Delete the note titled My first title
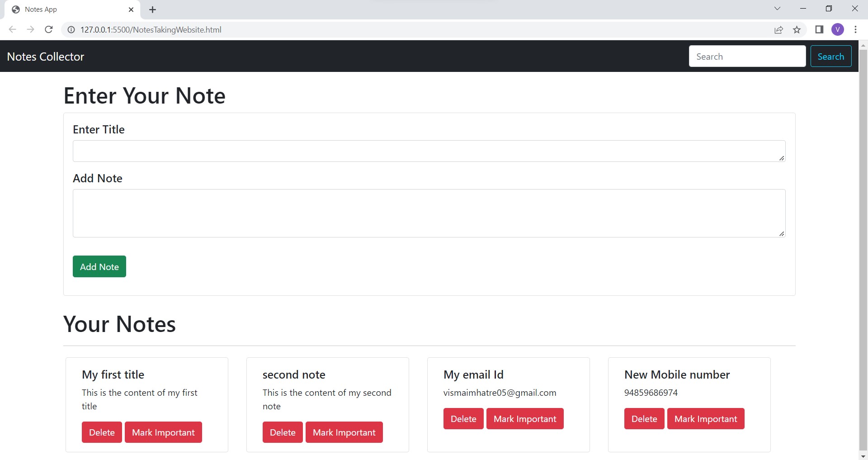 click(102, 432)
